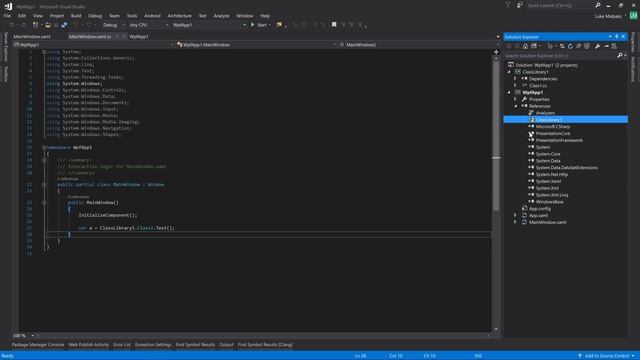Open the Error List bottom tab
This screenshot has width=640, height=360.
point(122,345)
